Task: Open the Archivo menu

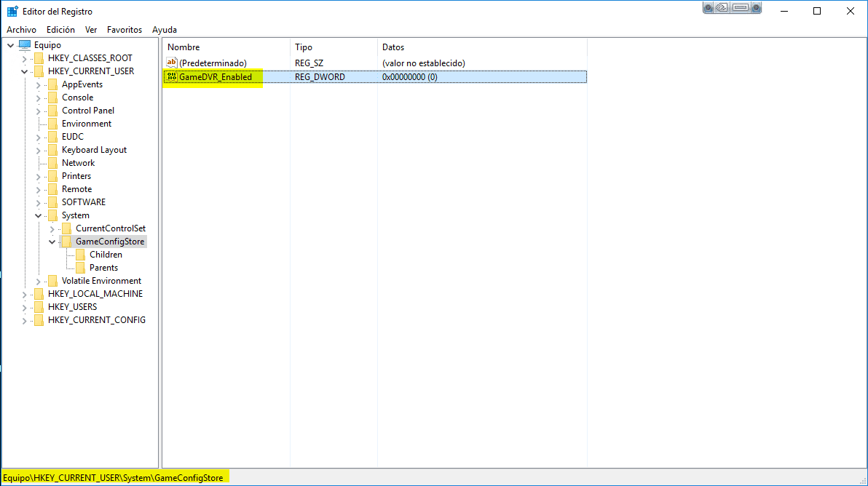Action: coord(21,30)
